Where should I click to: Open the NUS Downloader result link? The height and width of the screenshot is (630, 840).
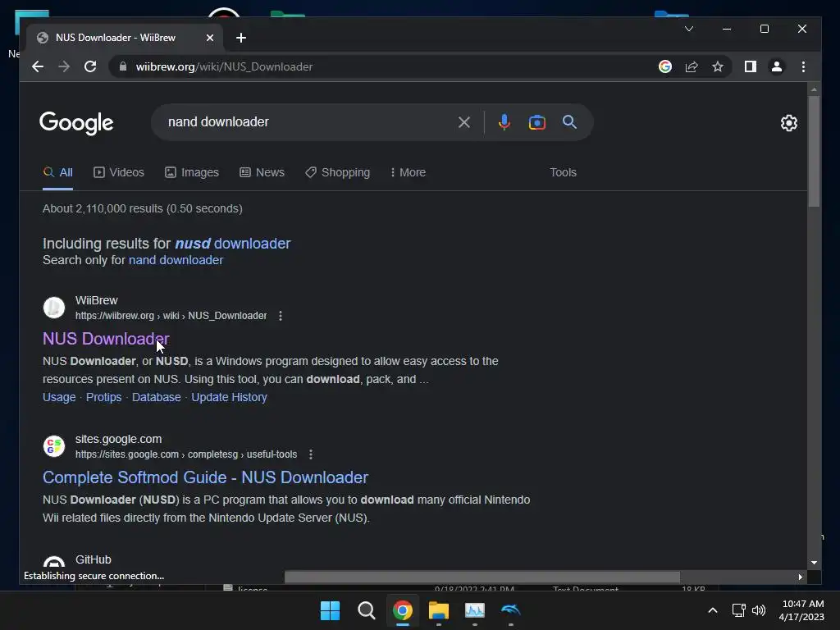pos(106,339)
